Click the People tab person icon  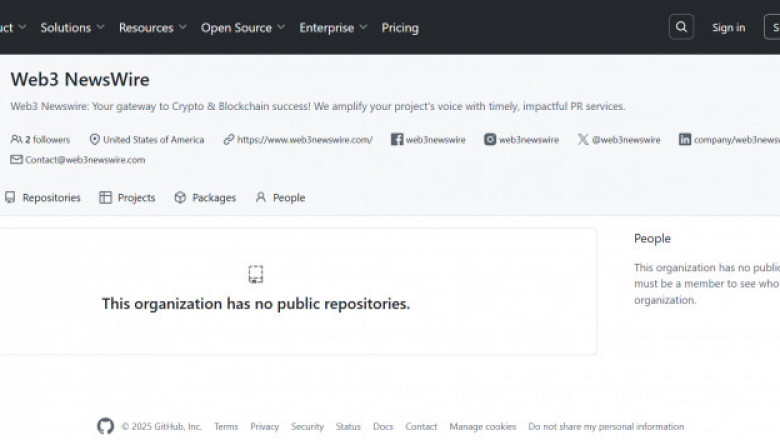pos(261,197)
